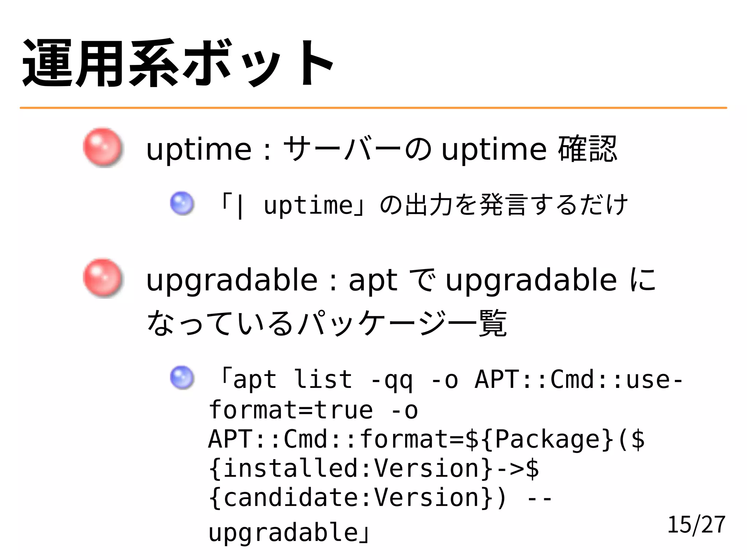
Task: Click the line 'なっているパッケージ一覧'
Action: 326,323
